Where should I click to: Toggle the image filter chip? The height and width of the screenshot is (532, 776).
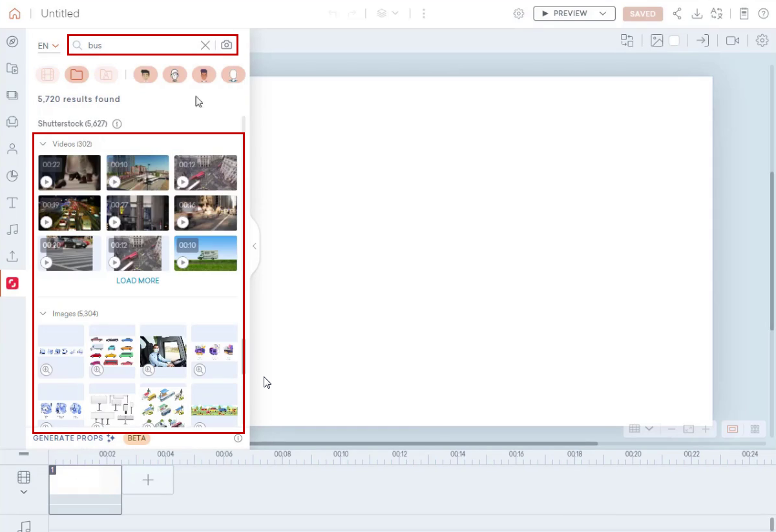[106, 75]
